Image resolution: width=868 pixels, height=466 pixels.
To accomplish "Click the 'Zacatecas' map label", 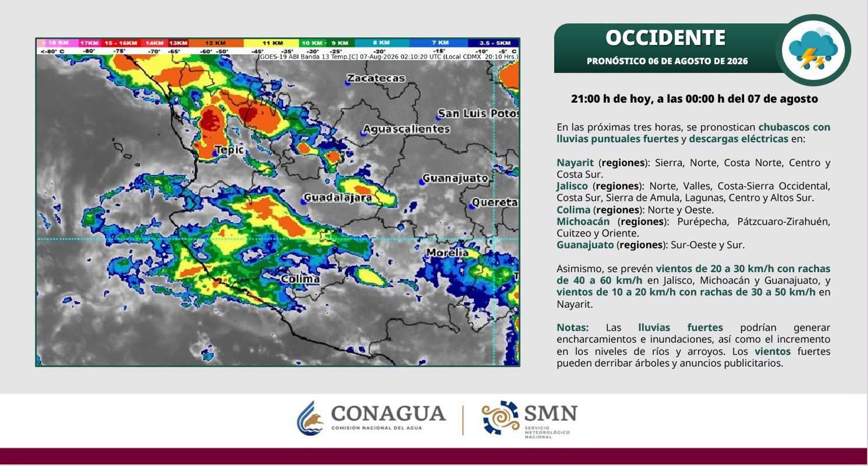I will tap(376, 78).
